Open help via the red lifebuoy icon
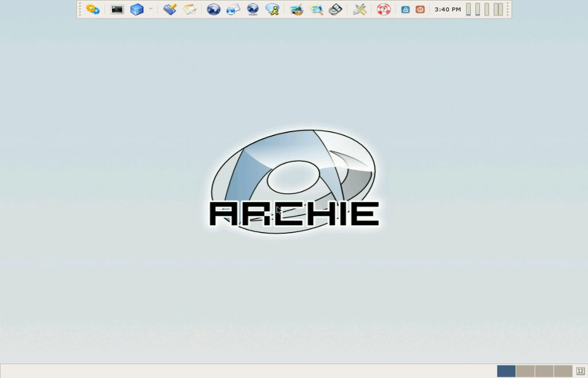Screen dimensions: 588x378 coord(384,9)
